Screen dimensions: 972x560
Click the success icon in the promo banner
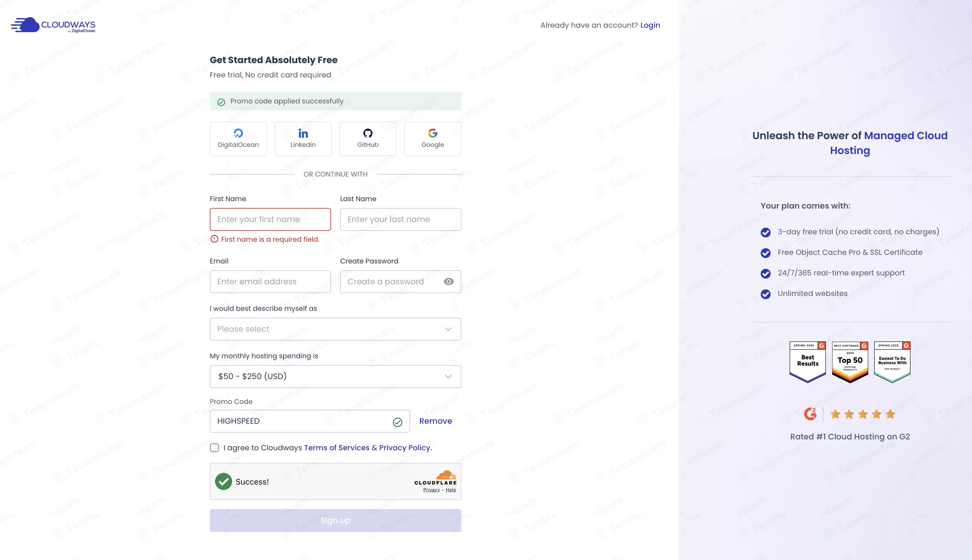click(221, 102)
